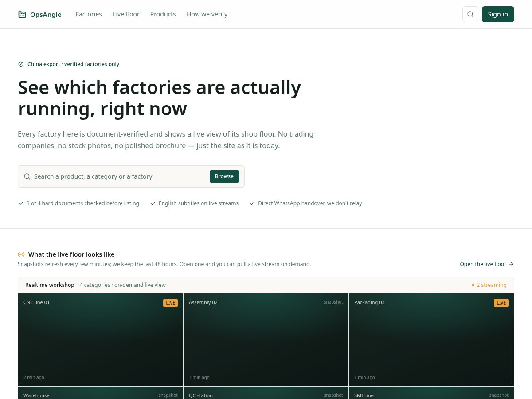This screenshot has width=532, height=399.
Task: Open the CNC line 01 feed tile
Action: coord(101,340)
